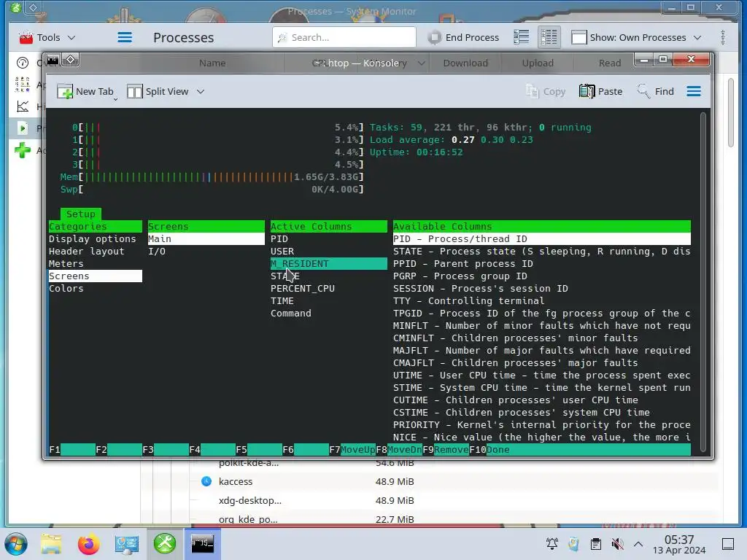This screenshot has width=747, height=560.
Task: Select SESSION available column
Action: (480, 289)
